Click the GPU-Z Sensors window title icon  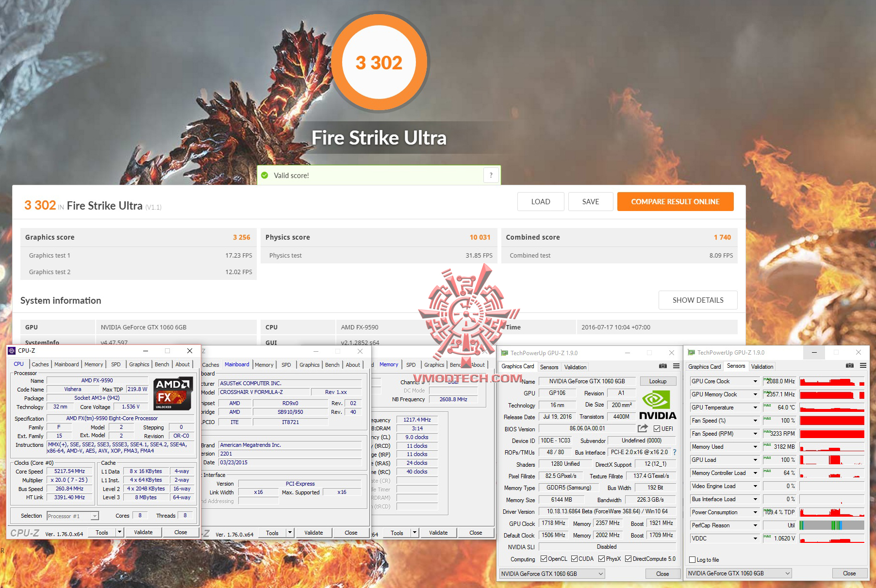[x=691, y=352]
